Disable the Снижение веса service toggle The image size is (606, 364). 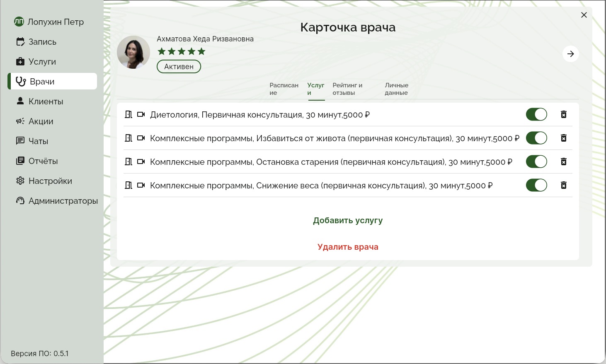(x=536, y=185)
